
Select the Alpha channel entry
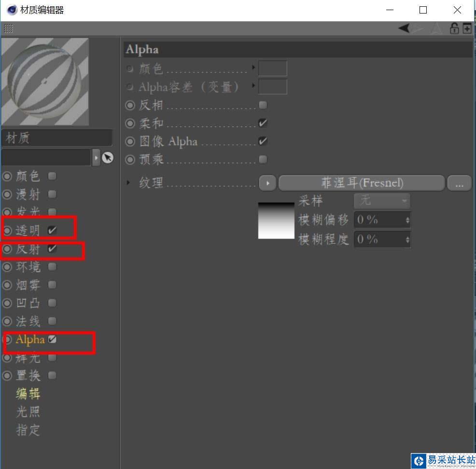[x=30, y=340]
